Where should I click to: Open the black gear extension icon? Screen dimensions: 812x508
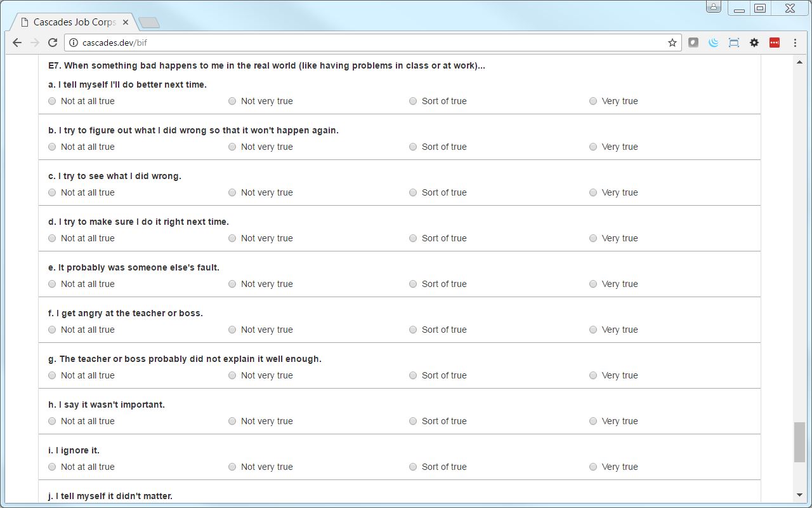pyautogui.click(x=754, y=43)
